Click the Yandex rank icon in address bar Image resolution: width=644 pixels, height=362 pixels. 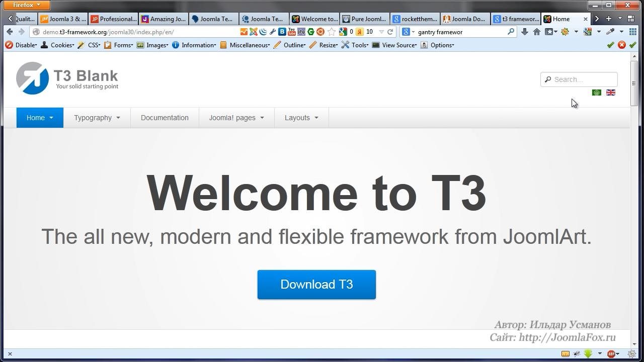coord(360,32)
